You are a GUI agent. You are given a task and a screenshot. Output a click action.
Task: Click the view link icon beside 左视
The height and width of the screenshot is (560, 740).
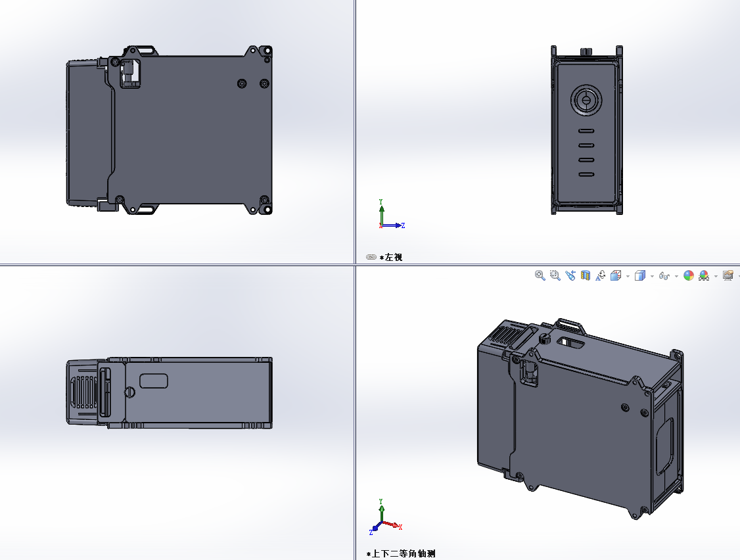371,257
